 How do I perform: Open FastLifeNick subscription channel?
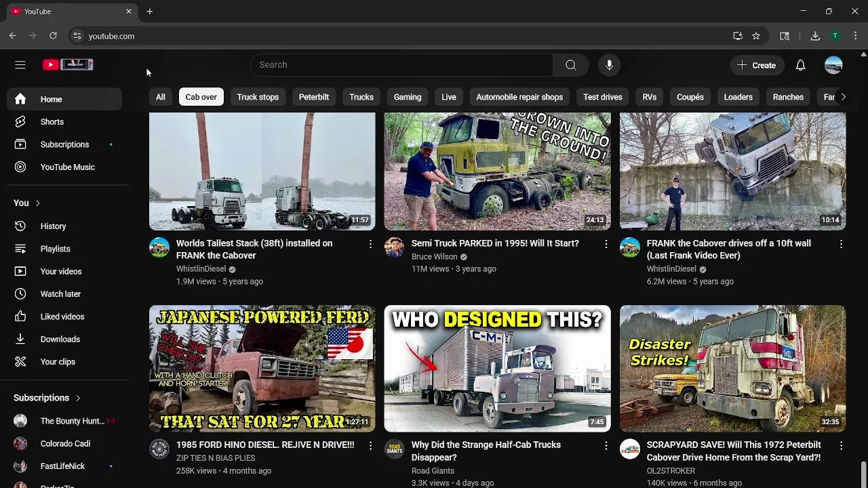64,466
